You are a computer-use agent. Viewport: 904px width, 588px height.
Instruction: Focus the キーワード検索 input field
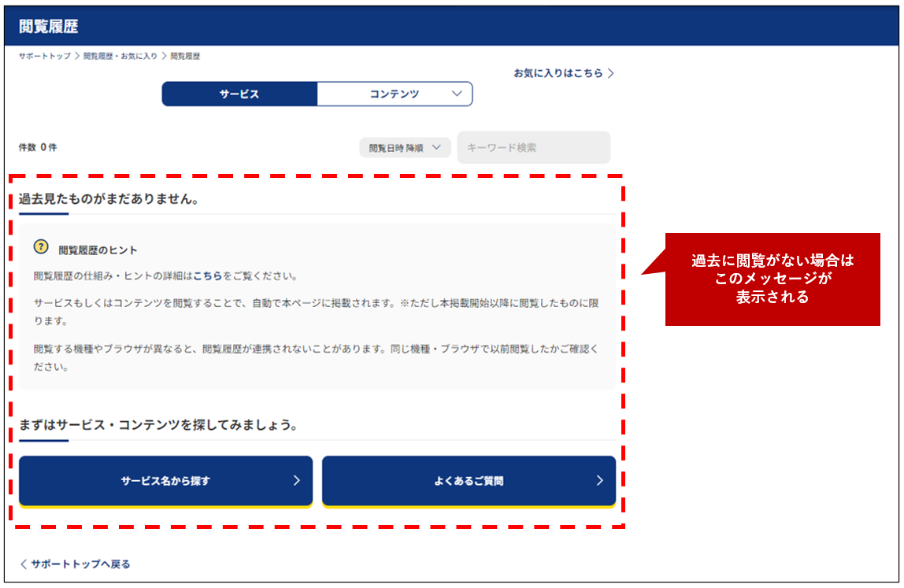pos(533,147)
